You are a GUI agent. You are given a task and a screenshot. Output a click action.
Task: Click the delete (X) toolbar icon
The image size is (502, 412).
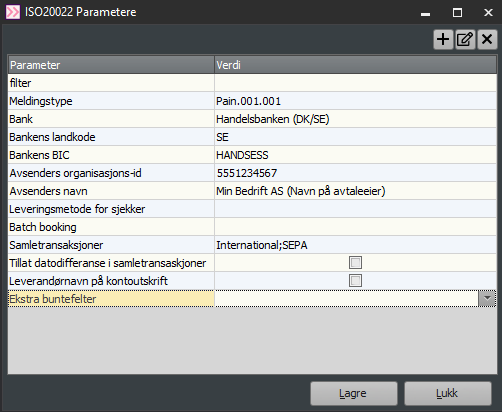(x=487, y=39)
